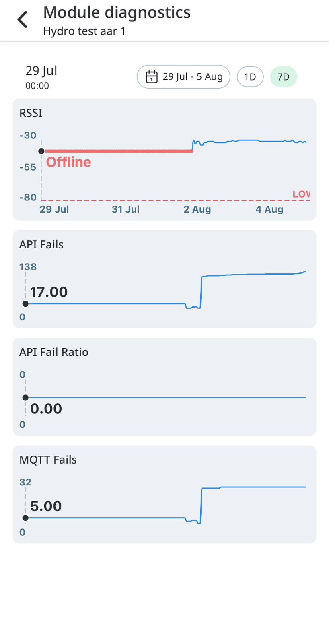Image resolution: width=329 pixels, height=644 pixels.
Task: Click the API Fails chart cursor dot
Action: (25, 304)
